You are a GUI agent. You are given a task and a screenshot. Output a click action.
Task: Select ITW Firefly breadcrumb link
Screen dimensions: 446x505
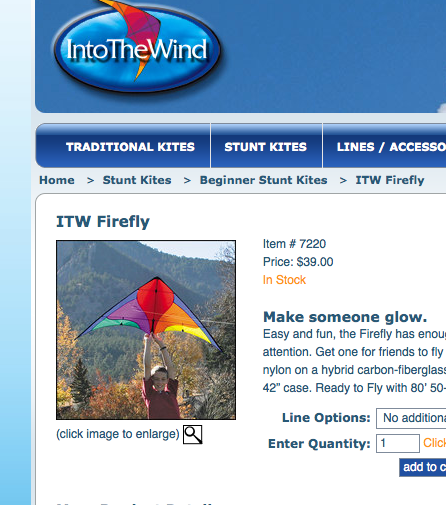coord(390,180)
